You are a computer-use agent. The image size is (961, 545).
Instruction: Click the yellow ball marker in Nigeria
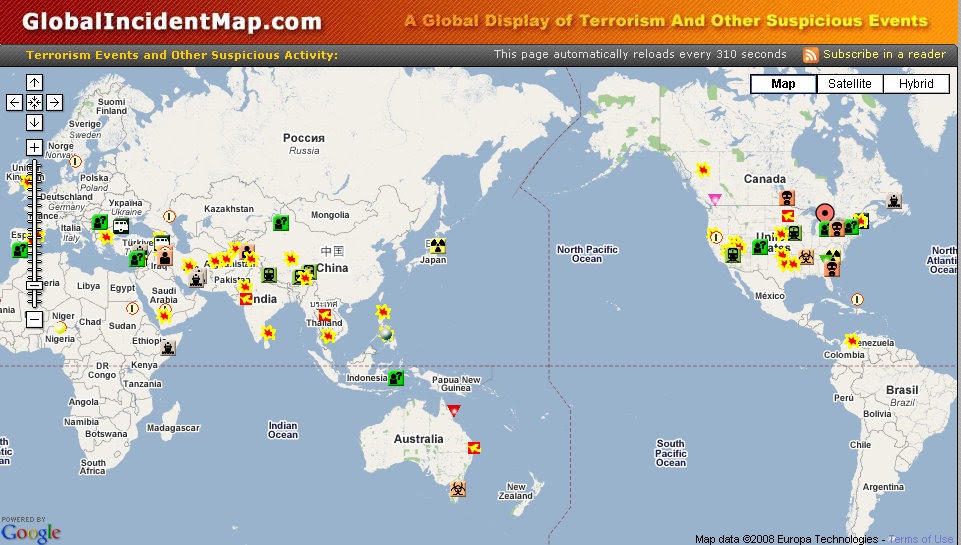pyautogui.click(x=61, y=327)
